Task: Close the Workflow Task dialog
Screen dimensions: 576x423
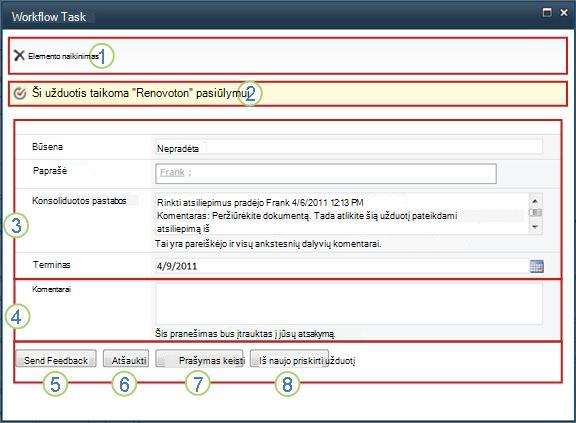Action: click(564, 12)
